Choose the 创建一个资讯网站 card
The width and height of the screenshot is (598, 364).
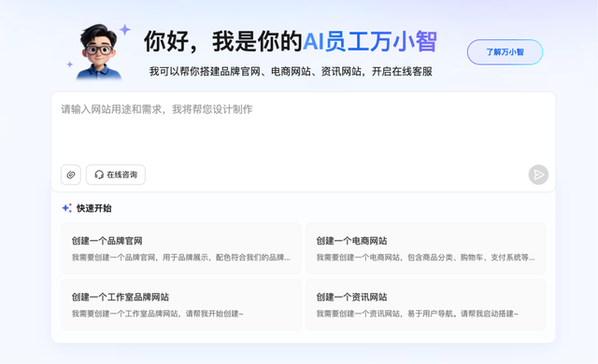click(x=426, y=304)
